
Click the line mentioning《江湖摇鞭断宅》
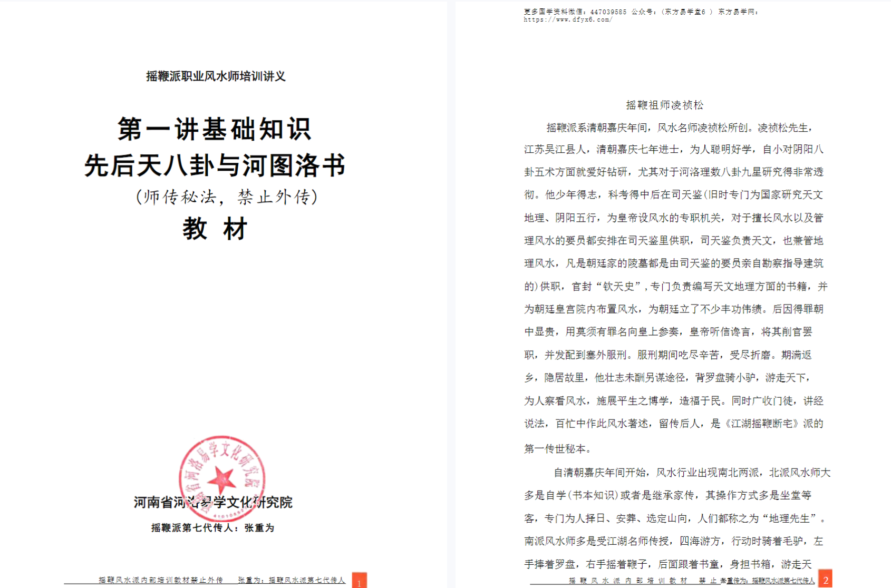pyautogui.click(x=674, y=424)
